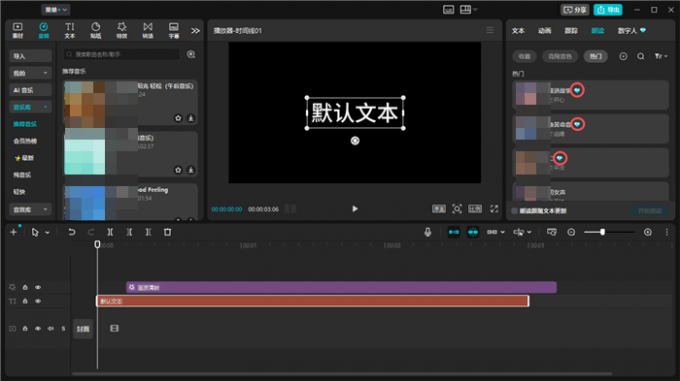The width and height of the screenshot is (680, 381).
Task: Select the 音频 audio tab icon
Action: pos(43,30)
